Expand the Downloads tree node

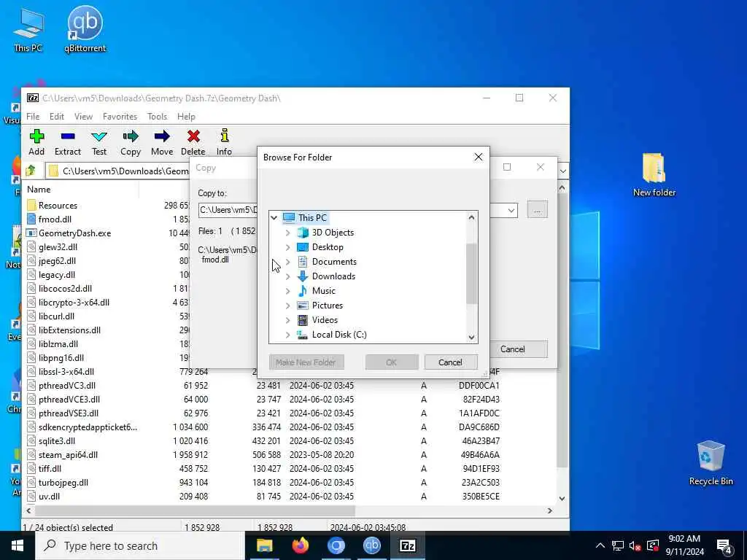(x=287, y=276)
